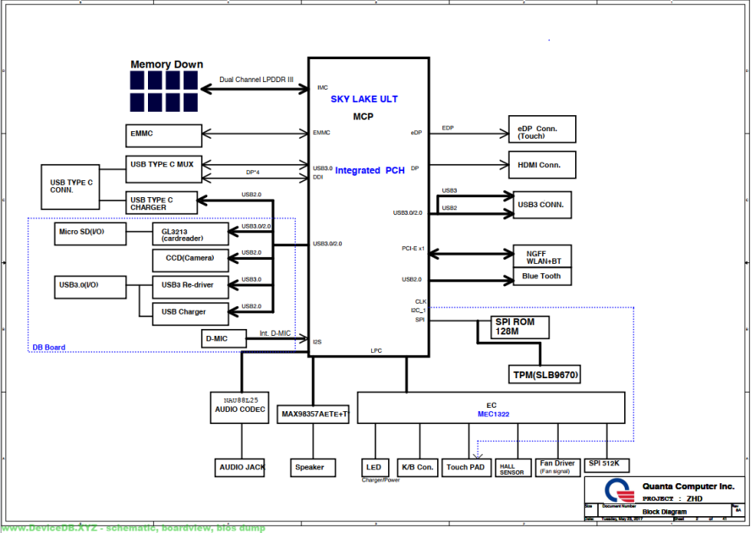Click the USB Charger block

click(190, 314)
